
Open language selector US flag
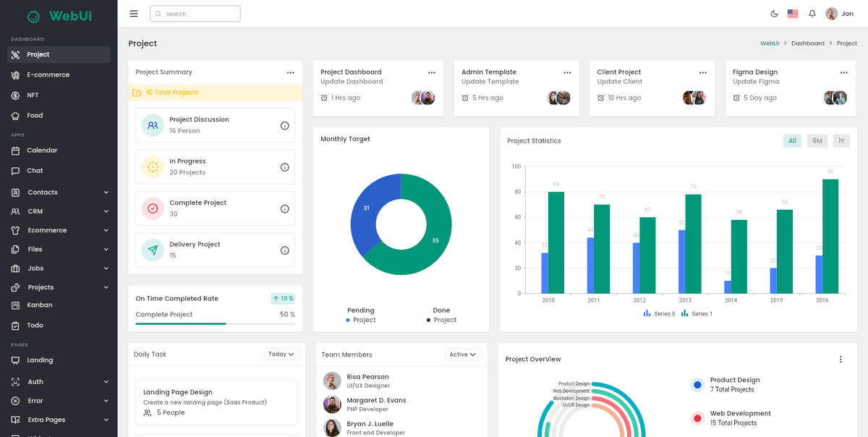[x=793, y=14]
